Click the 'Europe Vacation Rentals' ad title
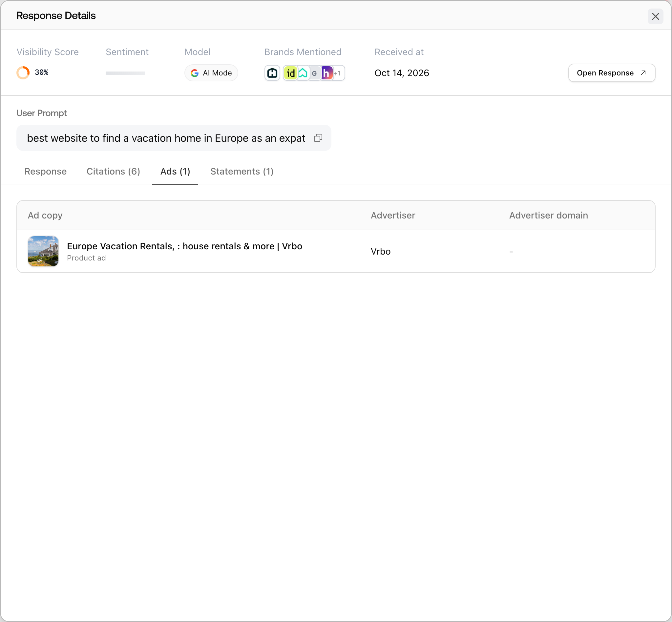 (x=184, y=246)
